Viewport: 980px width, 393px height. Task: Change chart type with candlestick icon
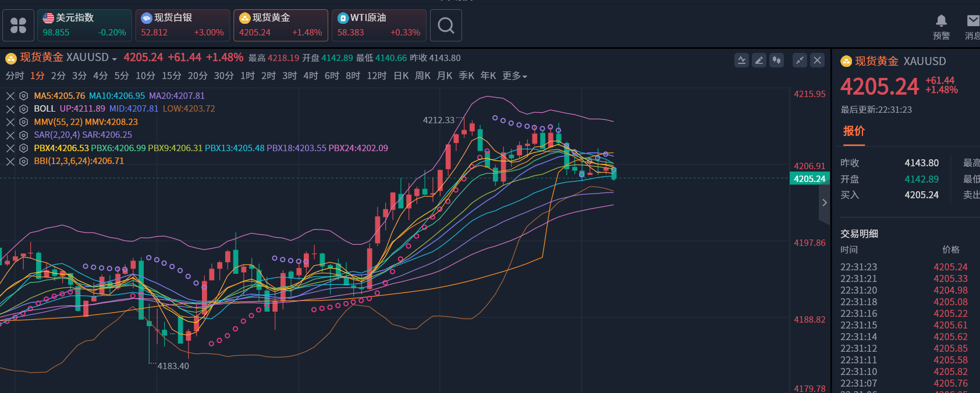pyautogui.click(x=776, y=60)
